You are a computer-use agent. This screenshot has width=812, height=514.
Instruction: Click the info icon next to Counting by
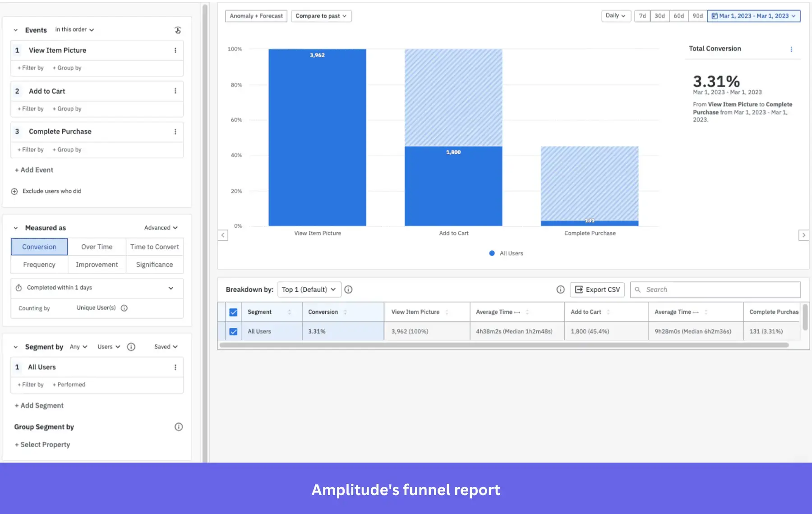pos(125,308)
